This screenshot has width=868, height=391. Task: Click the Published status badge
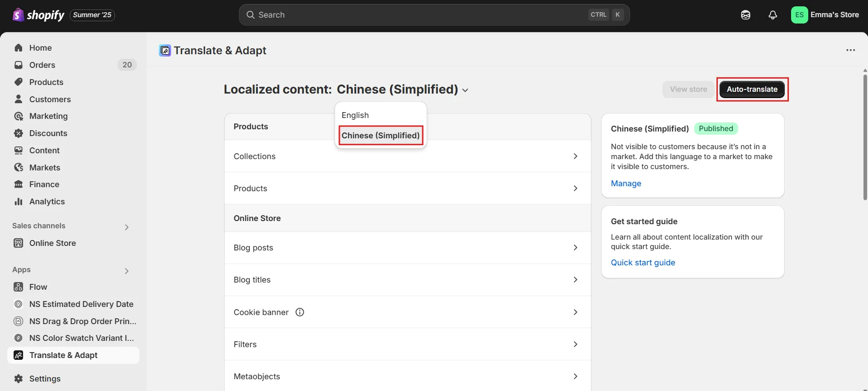pyautogui.click(x=716, y=129)
